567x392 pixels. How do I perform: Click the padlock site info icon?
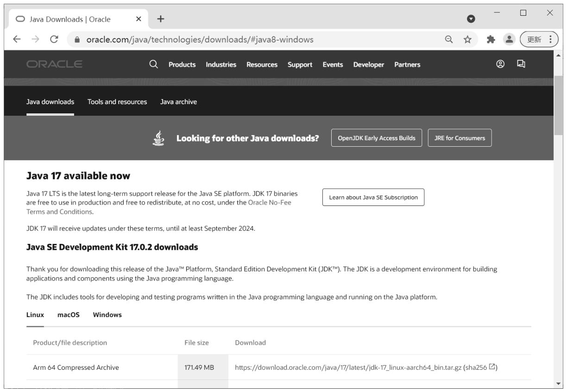click(x=77, y=40)
